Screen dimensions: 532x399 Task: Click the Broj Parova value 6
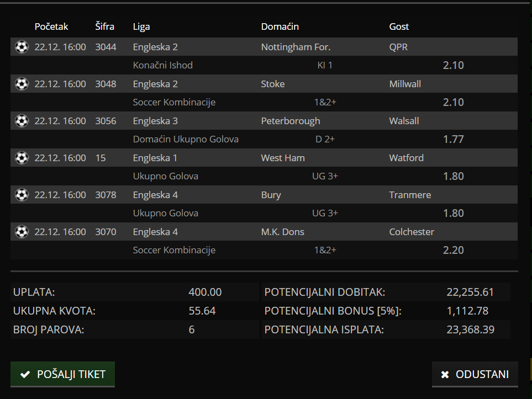click(191, 329)
